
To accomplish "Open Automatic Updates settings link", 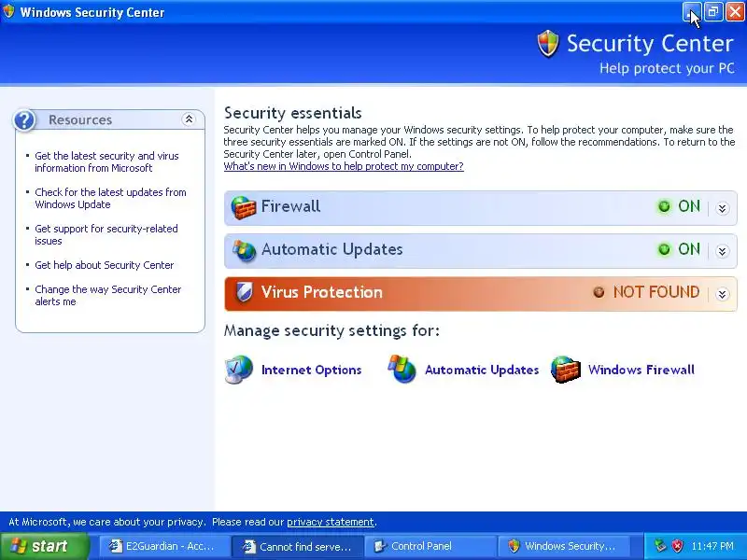I will [x=482, y=370].
